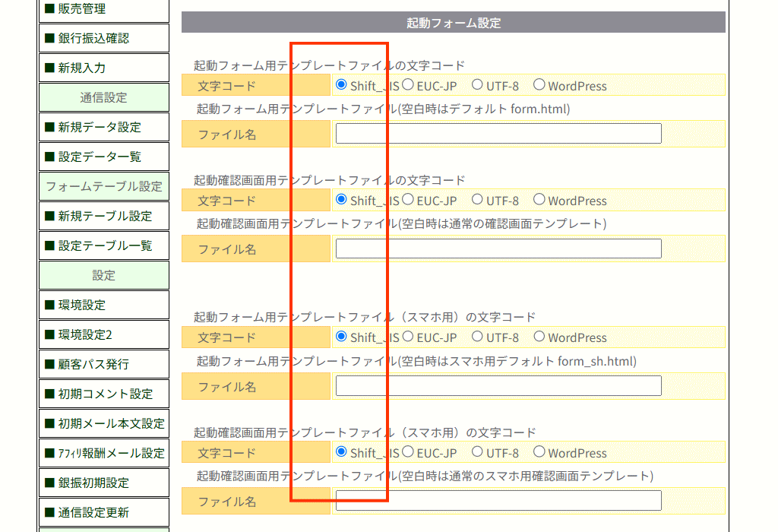The width and height of the screenshot is (778, 532).
Task: Open 設定テーブル一覧 item
Action: tap(103, 245)
